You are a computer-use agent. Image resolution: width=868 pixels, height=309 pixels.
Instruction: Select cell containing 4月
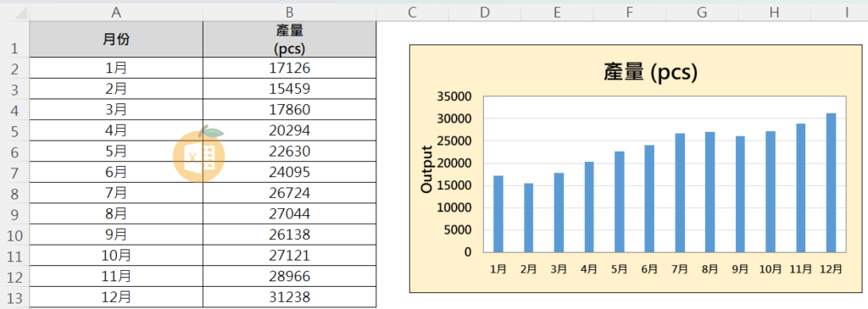click(116, 130)
